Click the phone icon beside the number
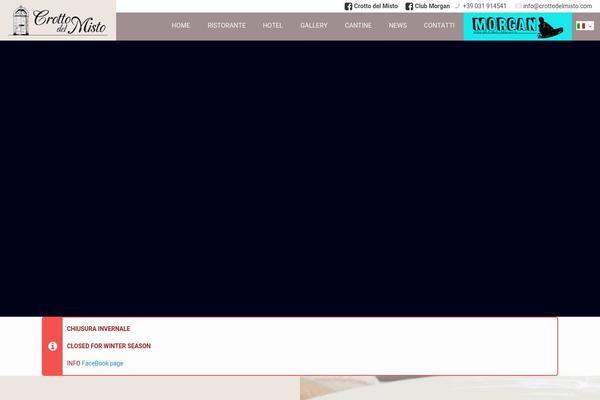Screen dimensions: 600x400 [457, 6]
